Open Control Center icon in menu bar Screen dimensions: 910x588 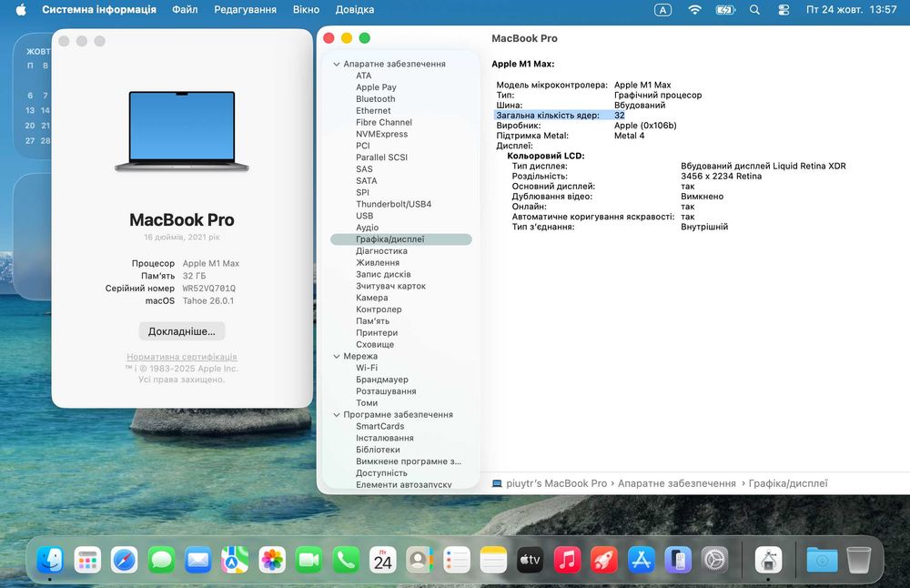click(784, 9)
